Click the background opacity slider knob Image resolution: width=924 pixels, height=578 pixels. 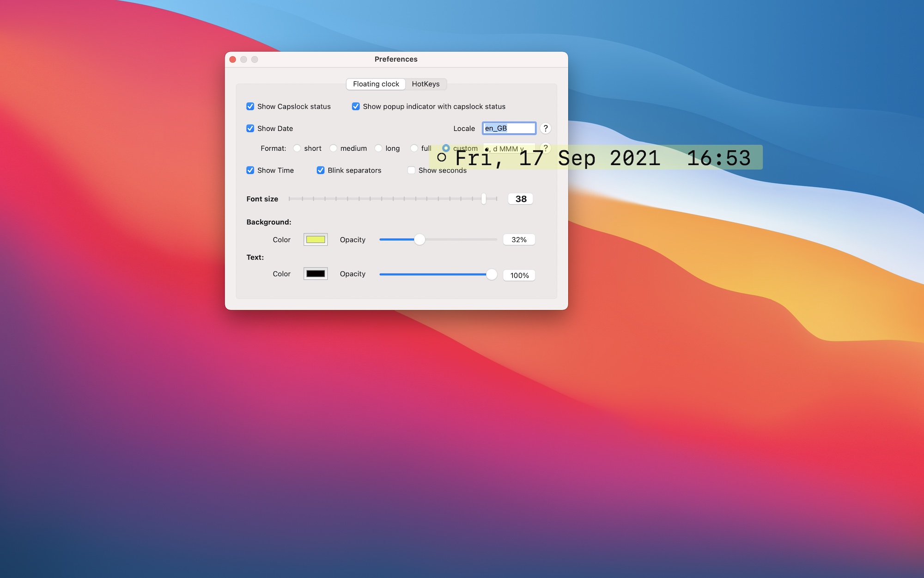(x=419, y=240)
